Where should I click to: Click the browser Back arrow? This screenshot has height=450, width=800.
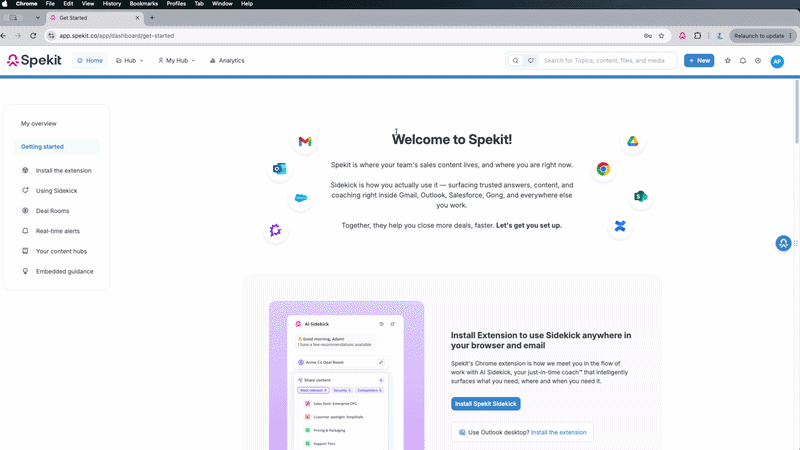[x=4, y=36]
